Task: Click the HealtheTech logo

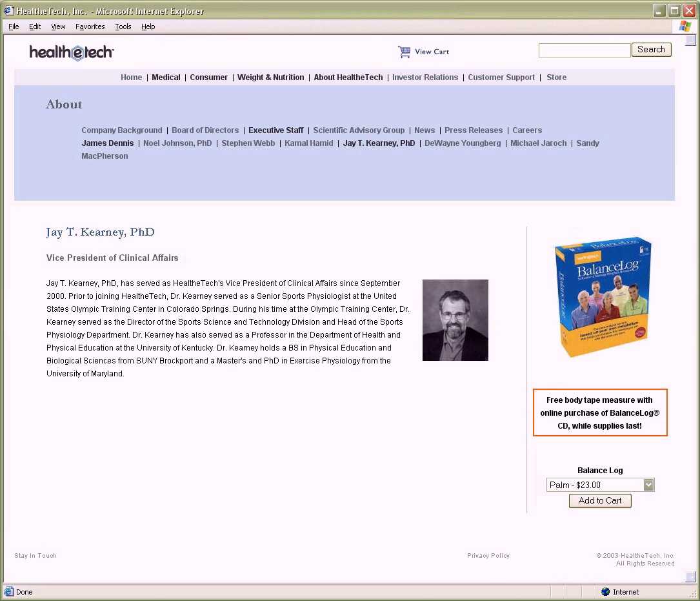Action: pos(72,52)
